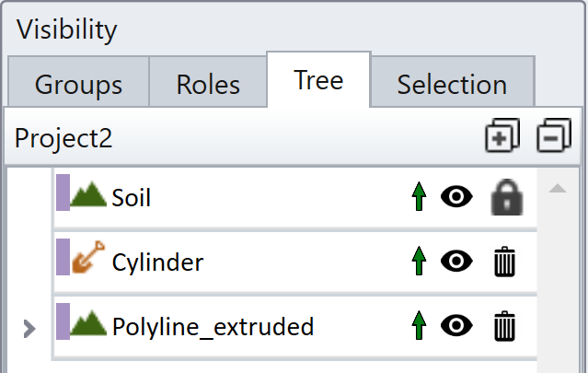The width and height of the screenshot is (588, 373).
Task: Switch to the Groups tab
Action: click(x=78, y=85)
